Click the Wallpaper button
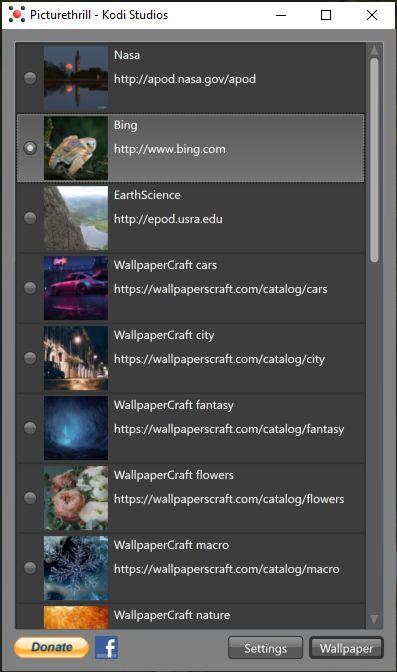The width and height of the screenshot is (397, 672). 346,648
